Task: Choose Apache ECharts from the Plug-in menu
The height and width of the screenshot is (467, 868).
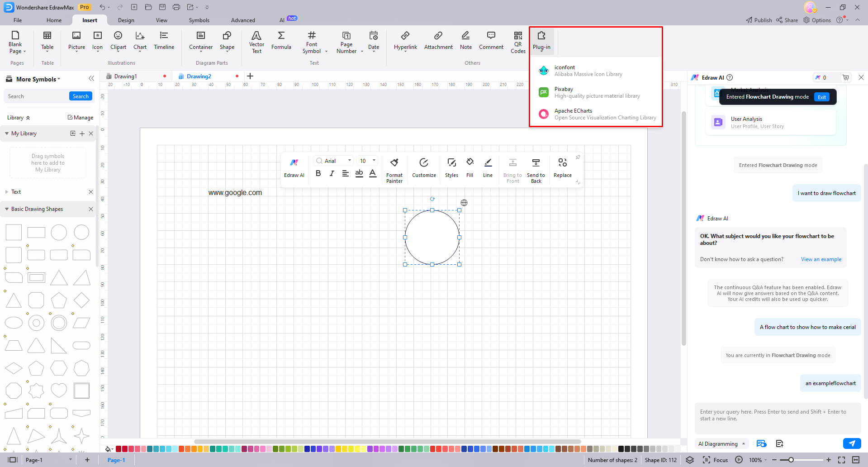Action: pyautogui.click(x=596, y=114)
